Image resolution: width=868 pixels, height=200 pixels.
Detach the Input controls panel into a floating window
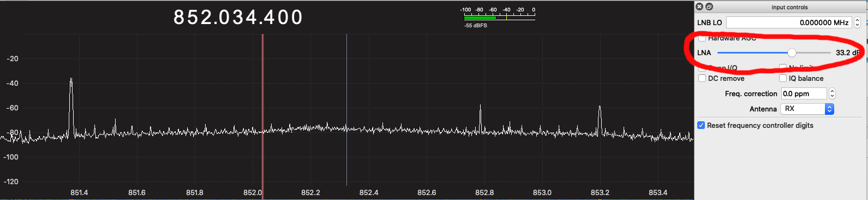(709, 7)
